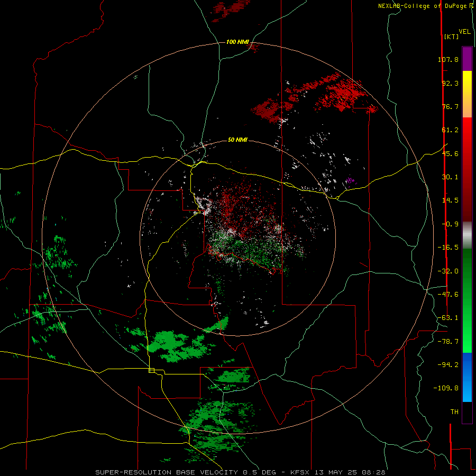Click the small purple velocity patch on the map
The width and height of the screenshot is (476, 476).
[x=350, y=181]
